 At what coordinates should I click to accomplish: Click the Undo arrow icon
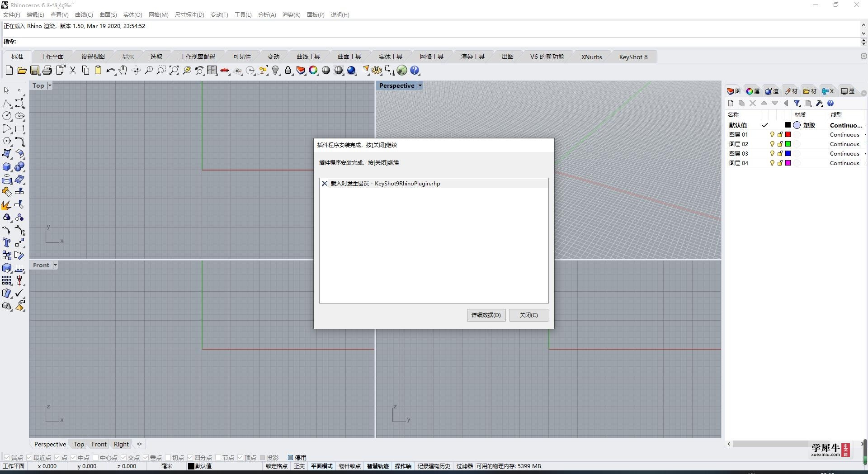(x=111, y=70)
